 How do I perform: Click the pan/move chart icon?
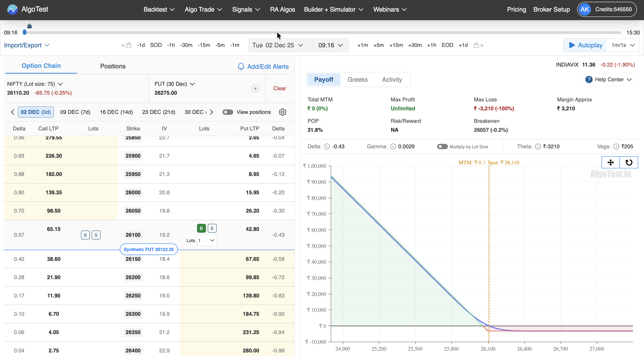pos(610,163)
